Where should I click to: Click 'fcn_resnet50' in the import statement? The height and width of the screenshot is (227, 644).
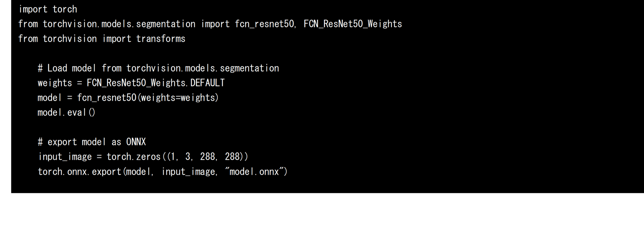tap(264, 24)
